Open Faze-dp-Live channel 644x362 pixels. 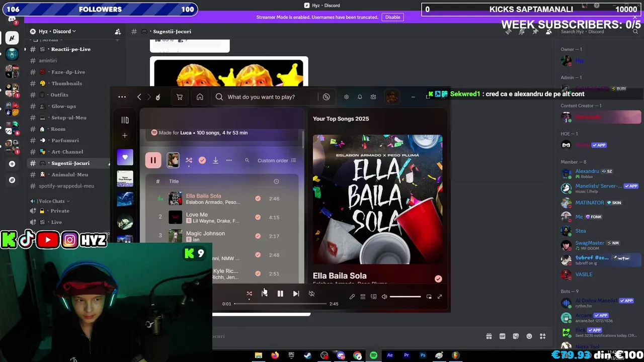tap(67, 72)
